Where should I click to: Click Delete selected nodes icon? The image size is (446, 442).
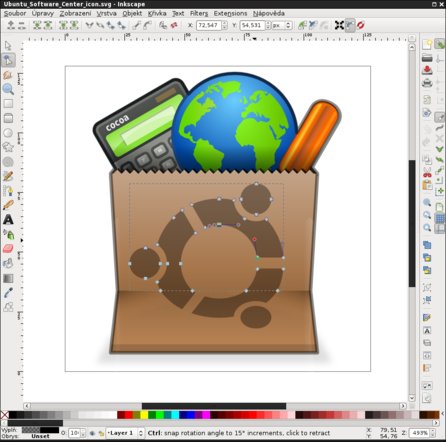(x=22, y=25)
